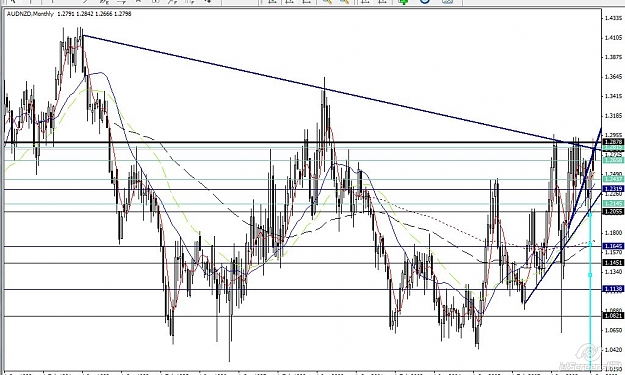This screenshot has height=375, width=625.
Task: Click the navy 1.1138 level price tag
Action: point(613,289)
